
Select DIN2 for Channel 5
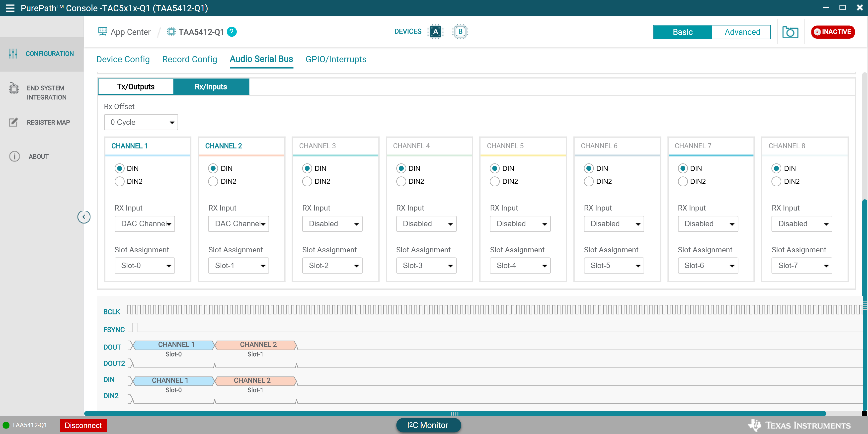pyautogui.click(x=495, y=182)
